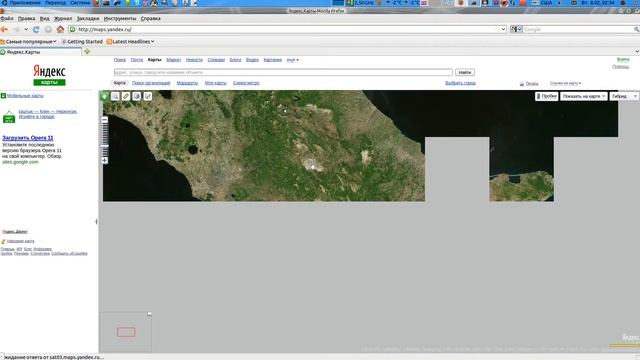Viewport: 640px width, 360px height.
Task: Click the Загрузить Opera 11 ad link
Action: click(x=28, y=138)
